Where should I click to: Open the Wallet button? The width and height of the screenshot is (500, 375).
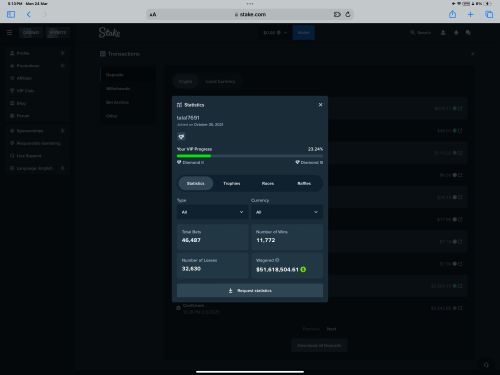pyautogui.click(x=303, y=33)
